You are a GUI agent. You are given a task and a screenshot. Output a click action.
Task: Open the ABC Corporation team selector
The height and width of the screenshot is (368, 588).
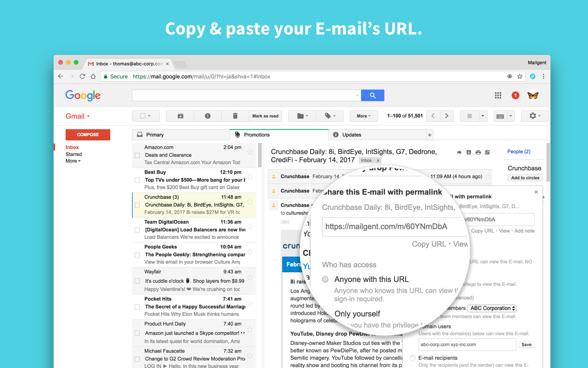[x=492, y=308]
